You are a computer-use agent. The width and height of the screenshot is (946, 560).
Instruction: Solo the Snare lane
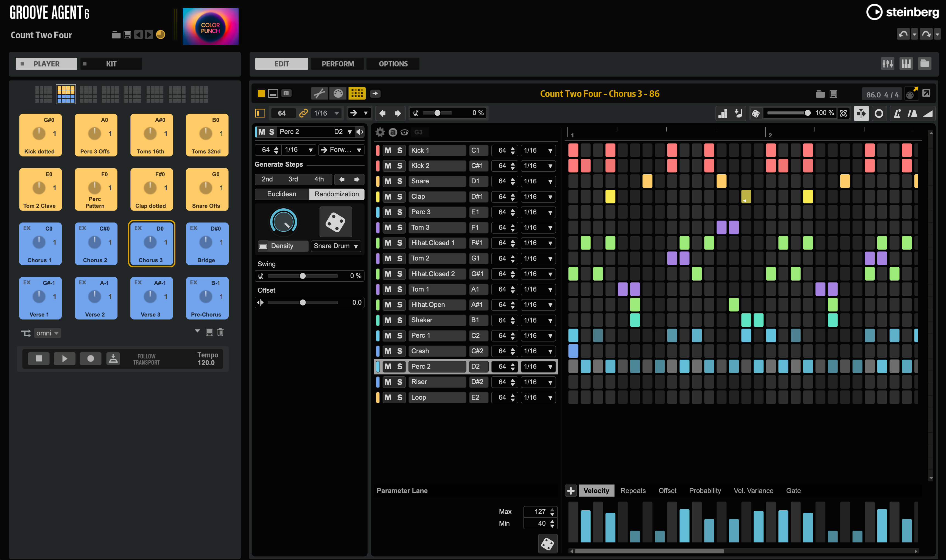click(x=400, y=181)
